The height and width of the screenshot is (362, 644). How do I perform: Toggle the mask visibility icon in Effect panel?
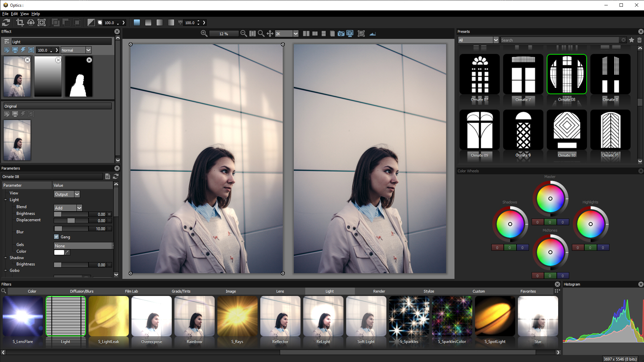pyautogui.click(x=32, y=50)
